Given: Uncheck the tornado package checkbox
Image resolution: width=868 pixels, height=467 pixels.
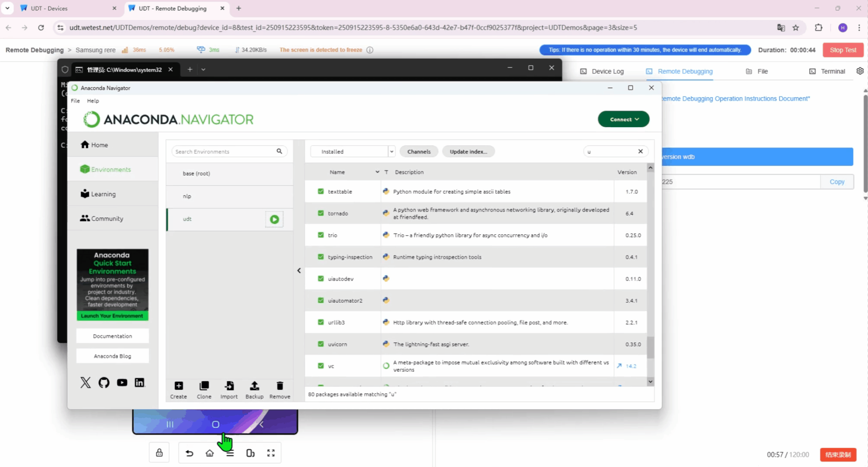Looking at the screenshot, I should pyautogui.click(x=321, y=213).
